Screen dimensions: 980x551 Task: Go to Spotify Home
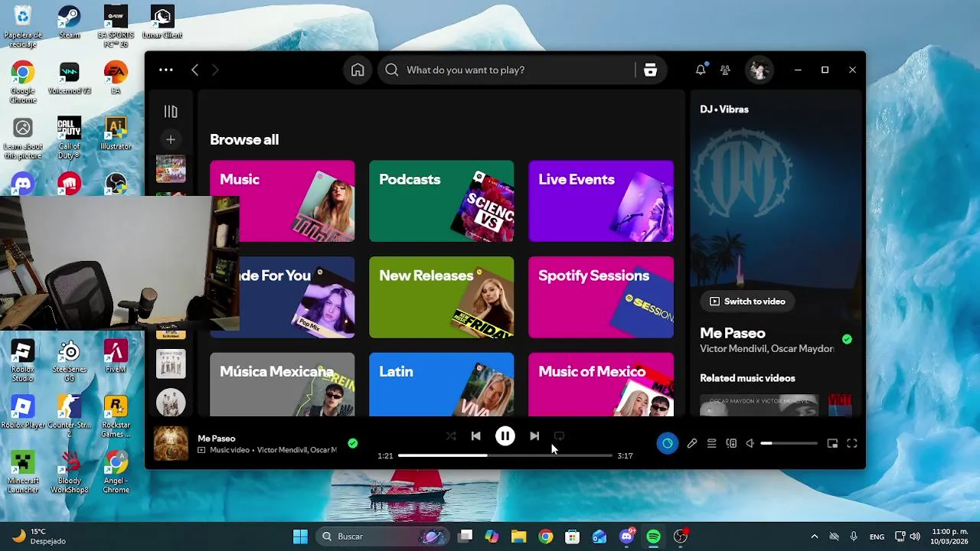[358, 70]
